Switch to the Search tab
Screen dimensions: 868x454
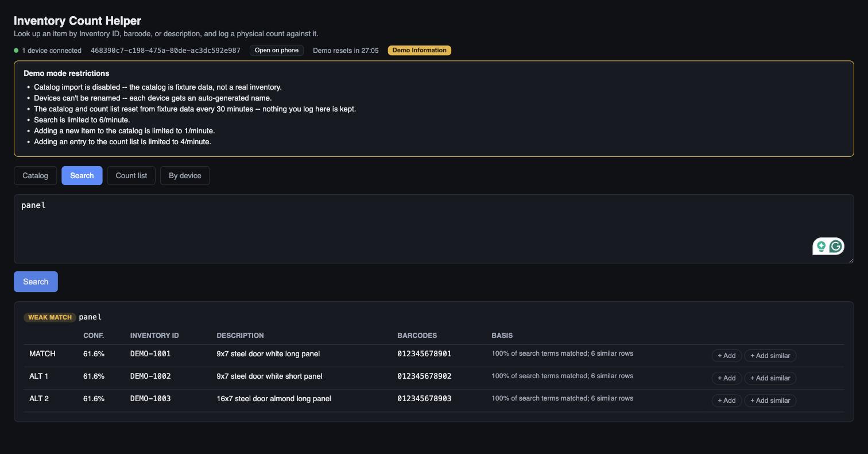(x=82, y=175)
